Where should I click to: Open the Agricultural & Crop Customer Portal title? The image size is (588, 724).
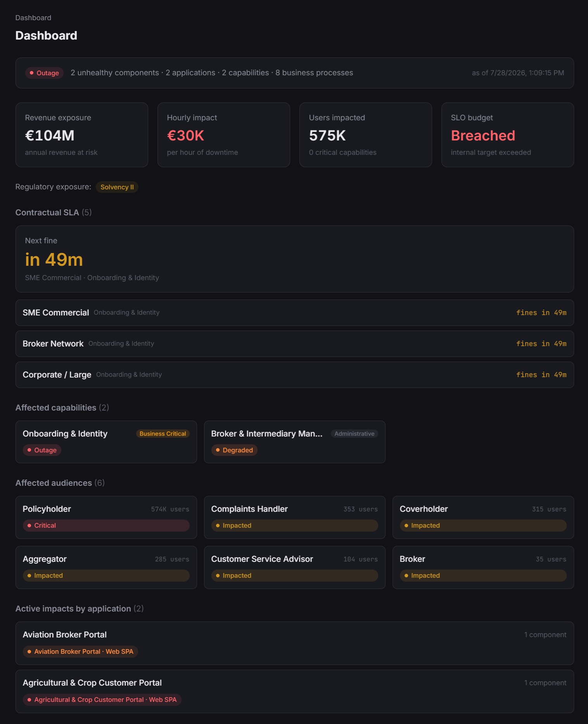pos(92,683)
